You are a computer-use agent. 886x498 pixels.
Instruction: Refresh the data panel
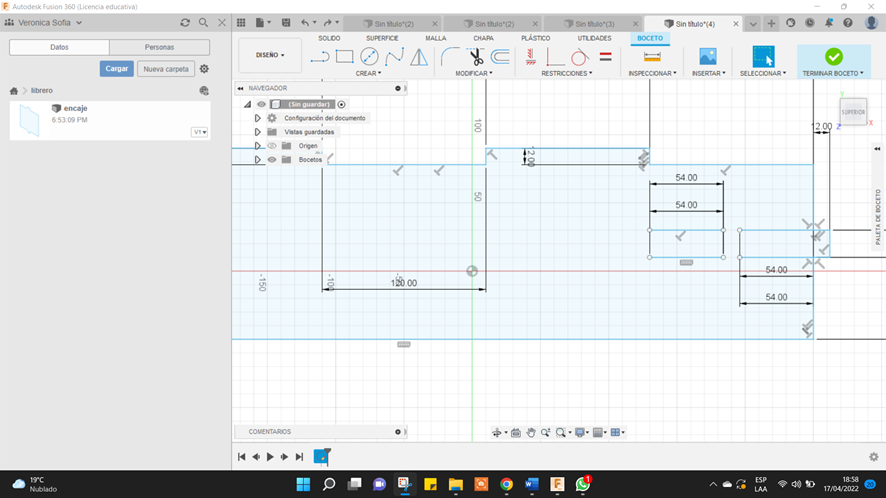(185, 23)
